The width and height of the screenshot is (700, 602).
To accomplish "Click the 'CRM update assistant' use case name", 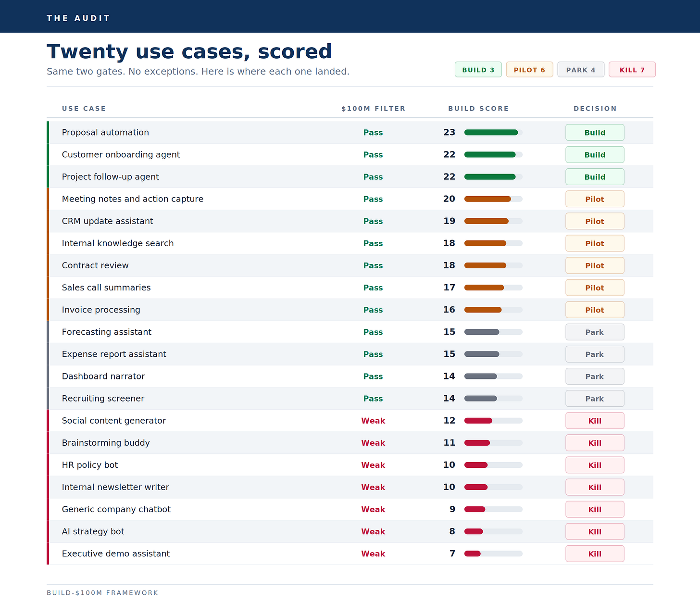I will tap(107, 221).
